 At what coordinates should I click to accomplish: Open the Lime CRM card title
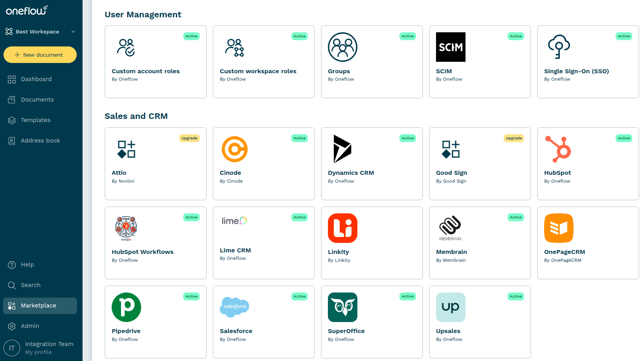(235, 250)
